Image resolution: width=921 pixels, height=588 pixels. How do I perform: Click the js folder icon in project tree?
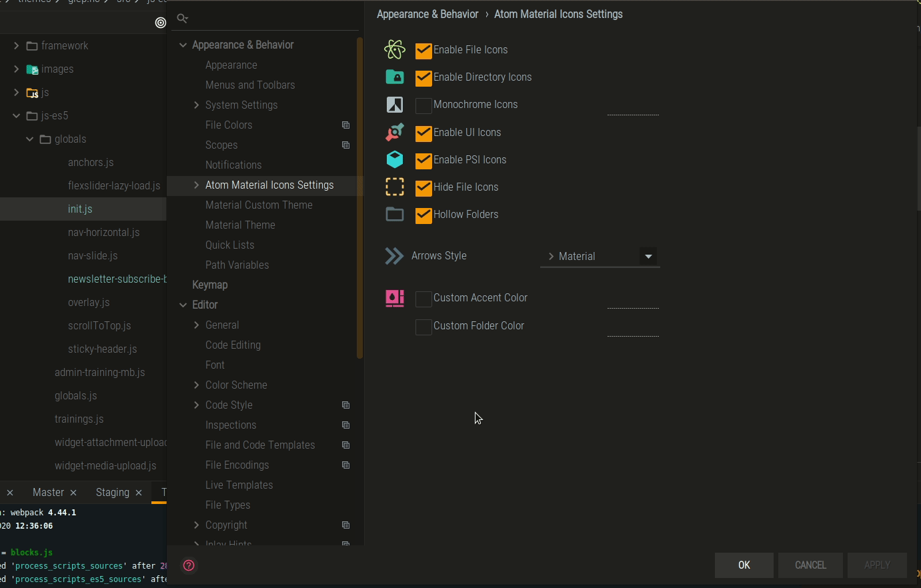point(32,93)
